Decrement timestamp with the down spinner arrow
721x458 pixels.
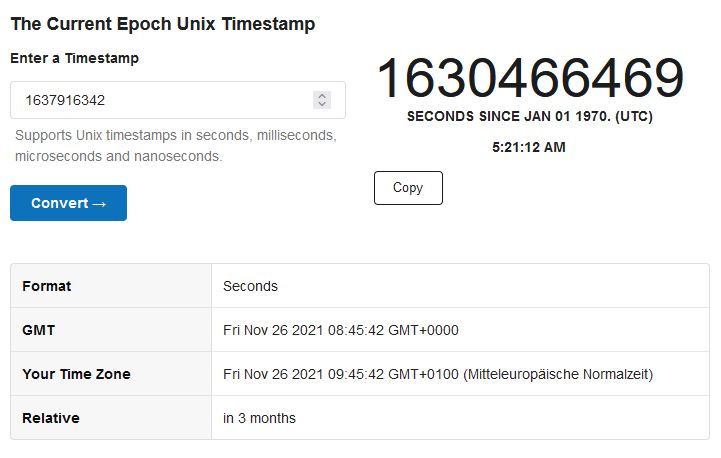click(x=322, y=104)
